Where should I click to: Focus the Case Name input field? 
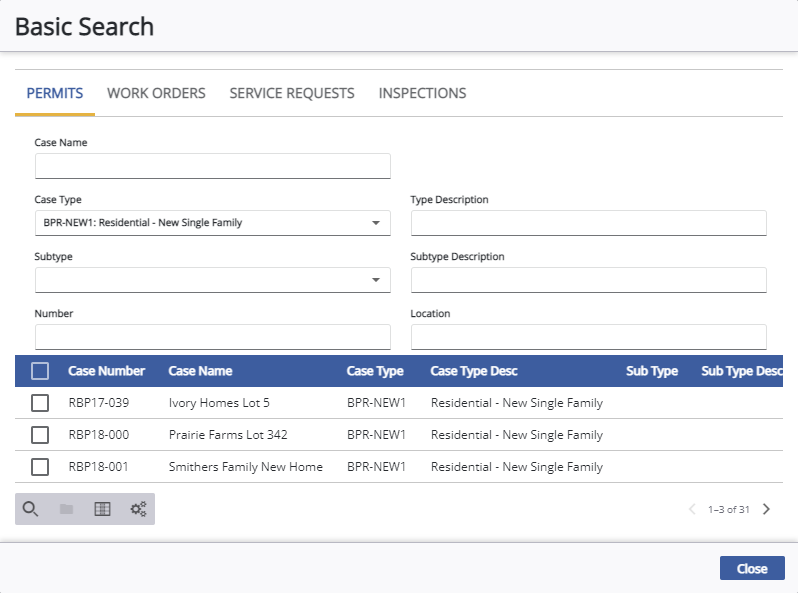click(x=213, y=166)
